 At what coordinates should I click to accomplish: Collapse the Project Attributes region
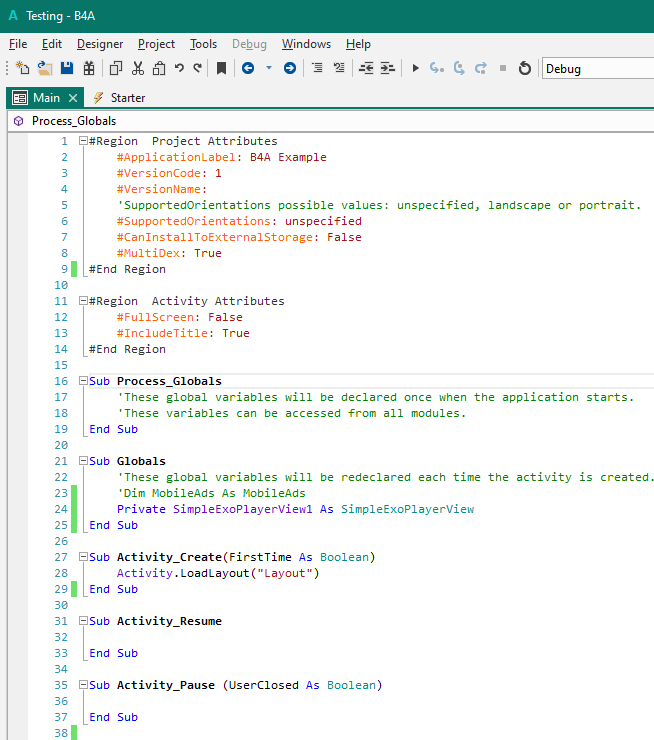pyautogui.click(x=83, y=141)
